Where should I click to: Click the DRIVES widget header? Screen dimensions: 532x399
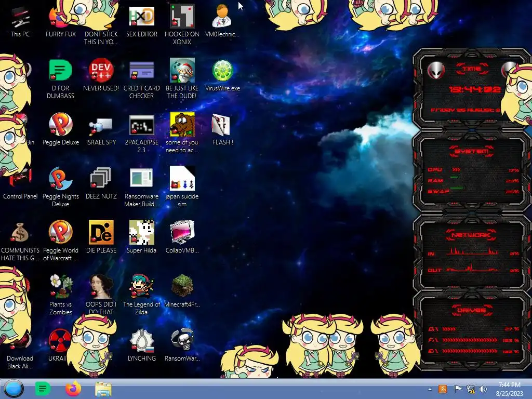tap(472, 310)
